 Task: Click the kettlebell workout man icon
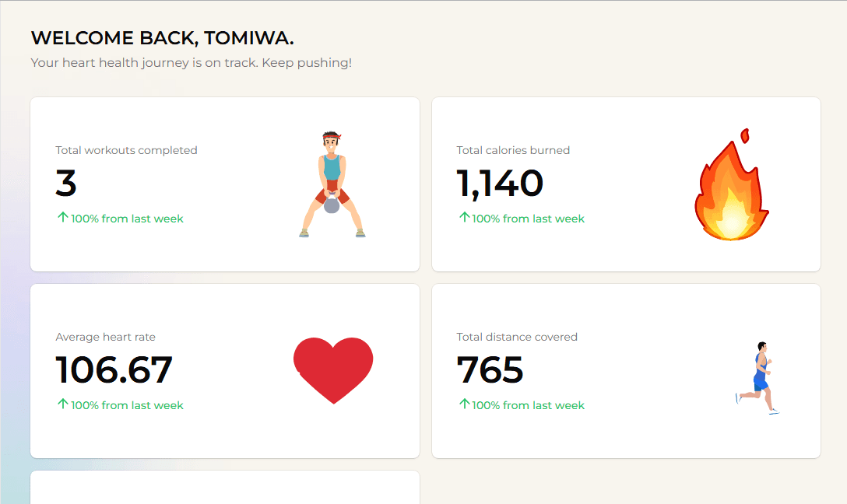click(x=332, y=184)
